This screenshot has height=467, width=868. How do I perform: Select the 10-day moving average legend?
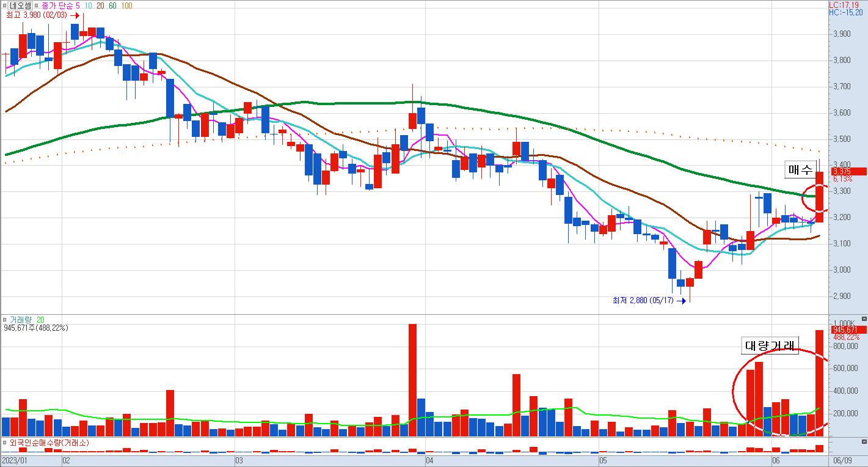coord(89,6)
